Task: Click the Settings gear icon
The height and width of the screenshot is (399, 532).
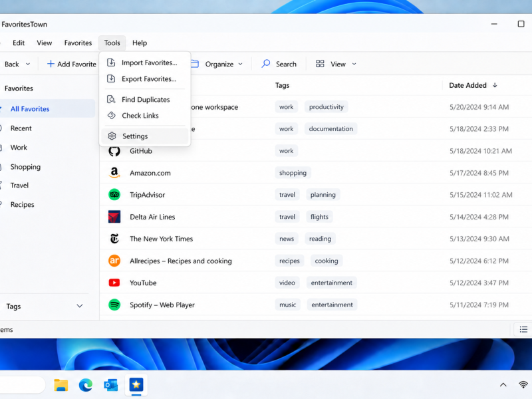Action: 112,136
